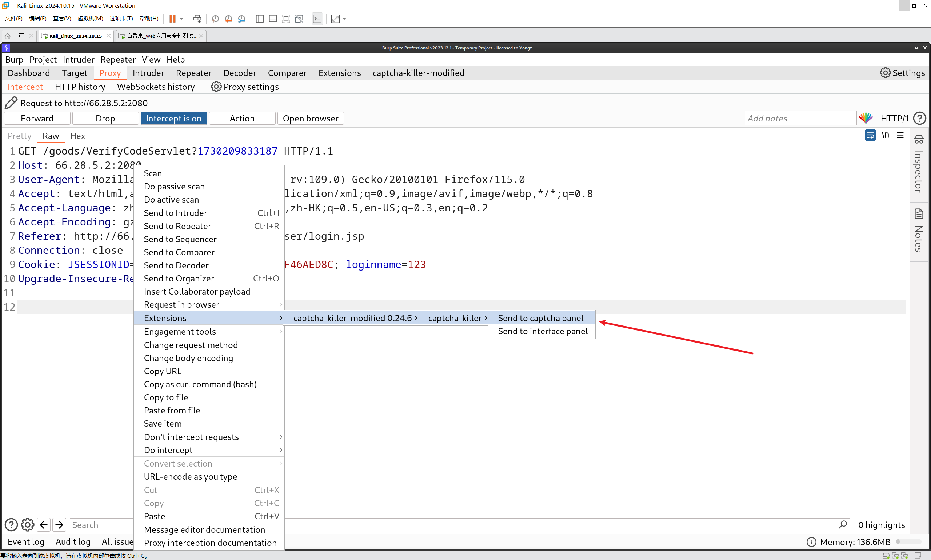Expand the Do intercept submenu

click(x=209, y=450)
